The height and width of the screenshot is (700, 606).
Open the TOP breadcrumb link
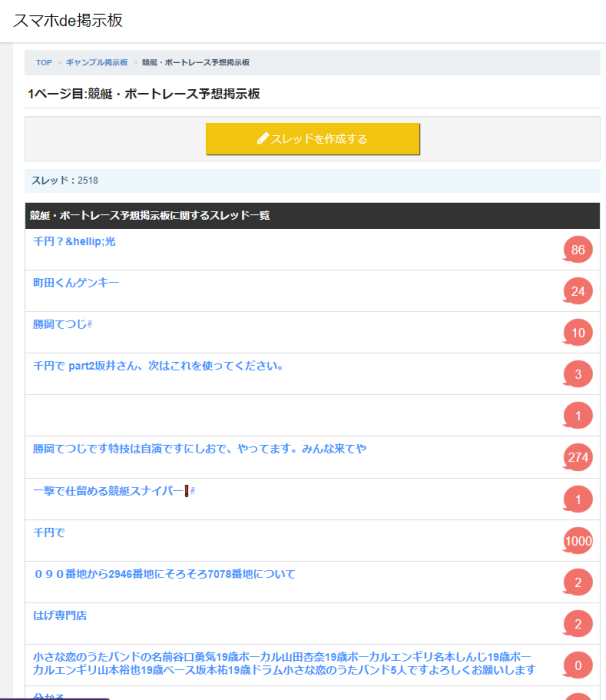tap(44, 63)
